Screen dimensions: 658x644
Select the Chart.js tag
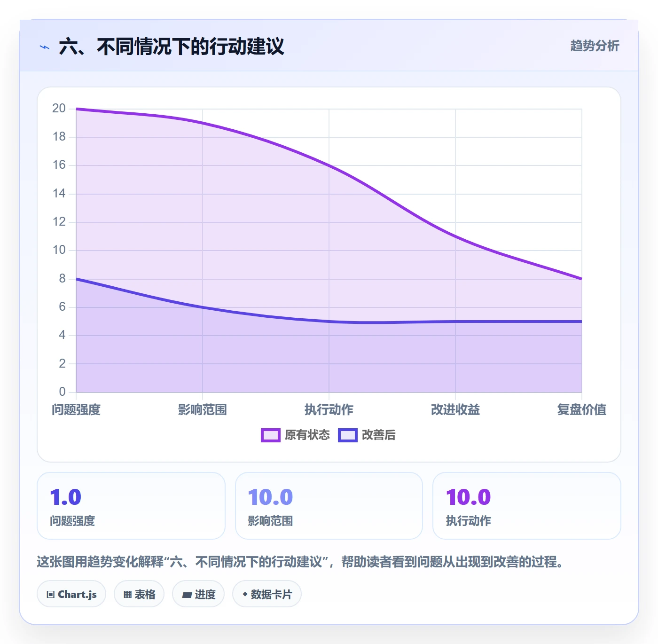click(x=71, y=594)
